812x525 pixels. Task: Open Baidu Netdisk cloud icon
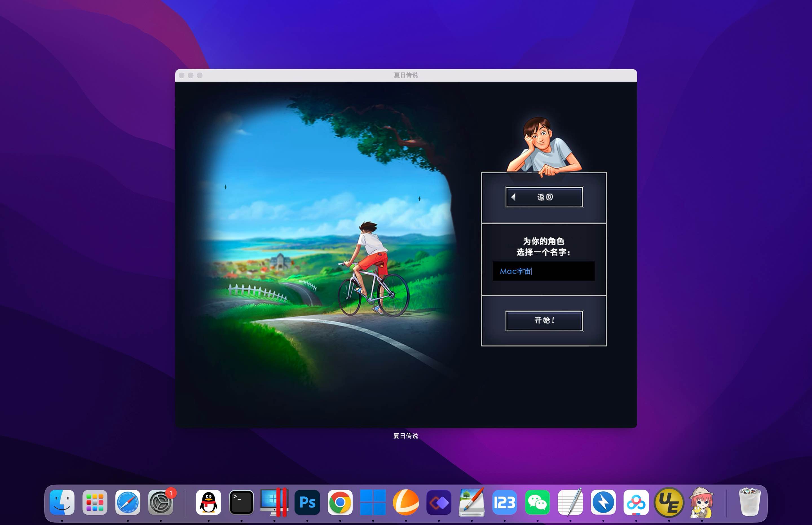[x=636, y=502]
